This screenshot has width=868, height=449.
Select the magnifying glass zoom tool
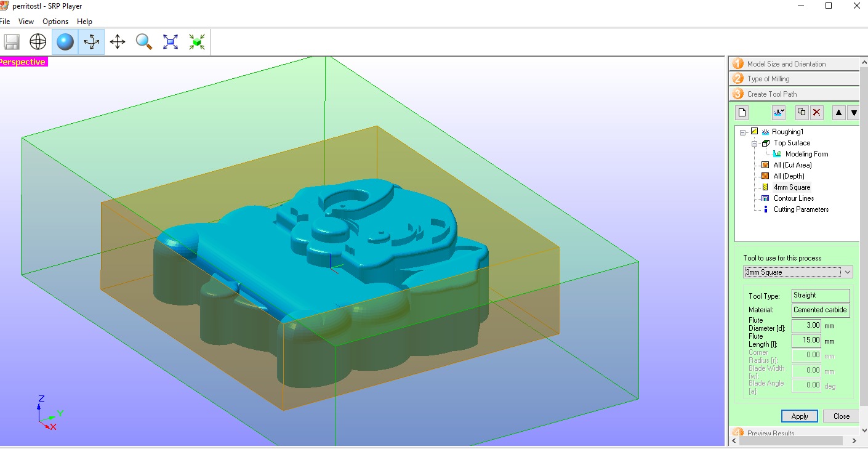pyautogui.click(x=144, y=42)
